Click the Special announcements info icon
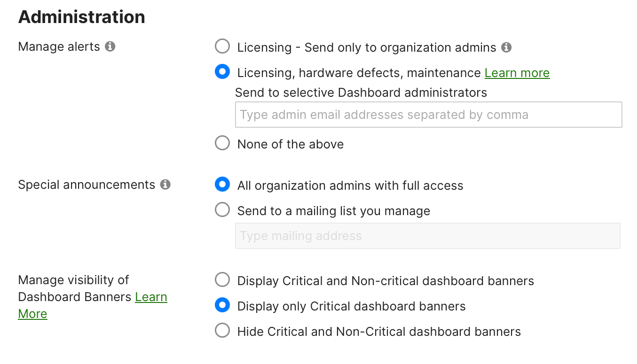 coord(165,185)
